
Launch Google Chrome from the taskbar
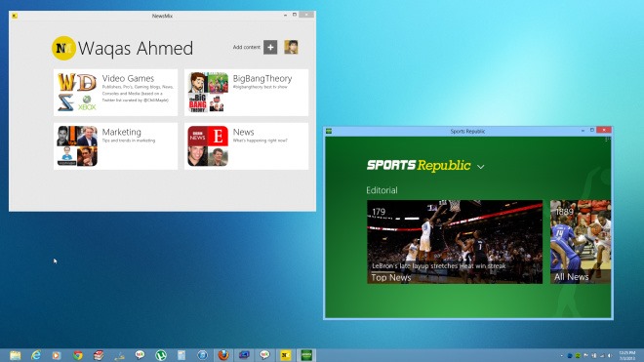click(78, 355)
